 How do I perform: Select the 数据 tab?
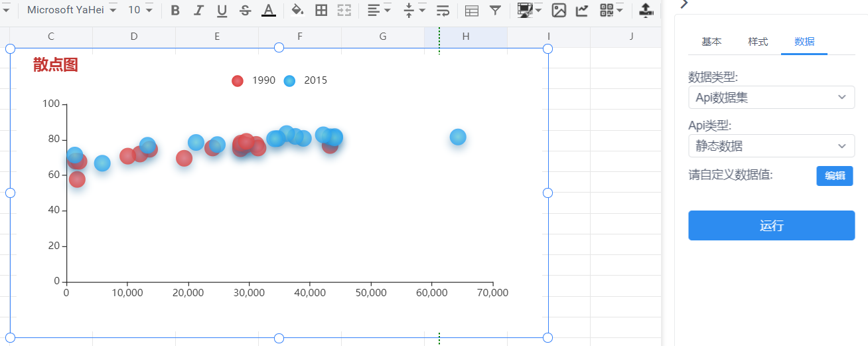[804, 41]
